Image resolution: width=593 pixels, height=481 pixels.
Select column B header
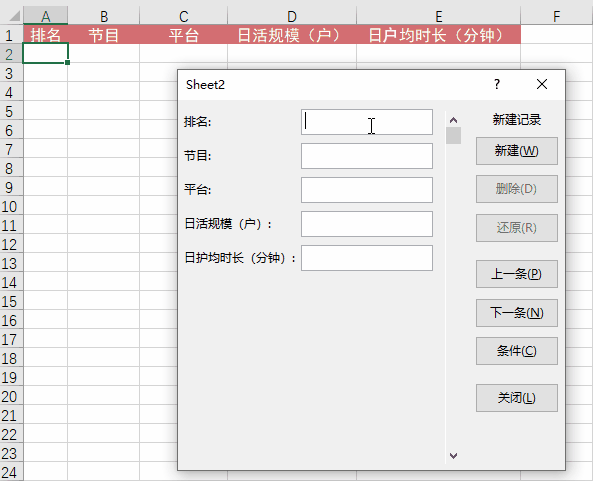[104, 16]
